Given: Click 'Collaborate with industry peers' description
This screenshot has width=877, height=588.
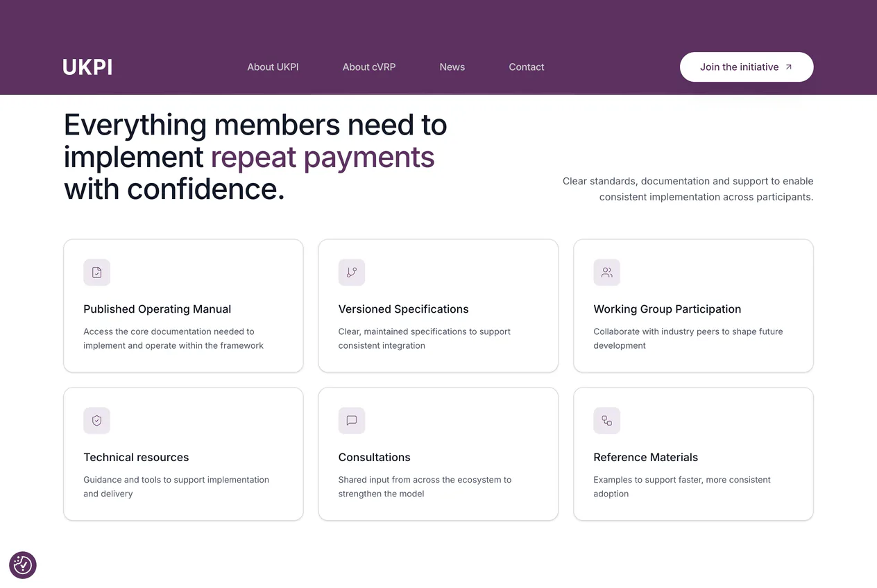Looking at the screenshot, I should coord(688,338).
